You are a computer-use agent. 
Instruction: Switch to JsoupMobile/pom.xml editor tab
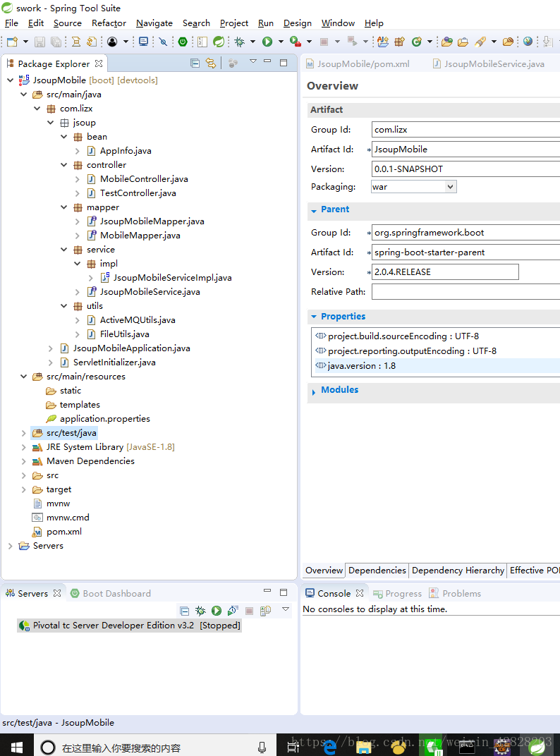(358, 63)
